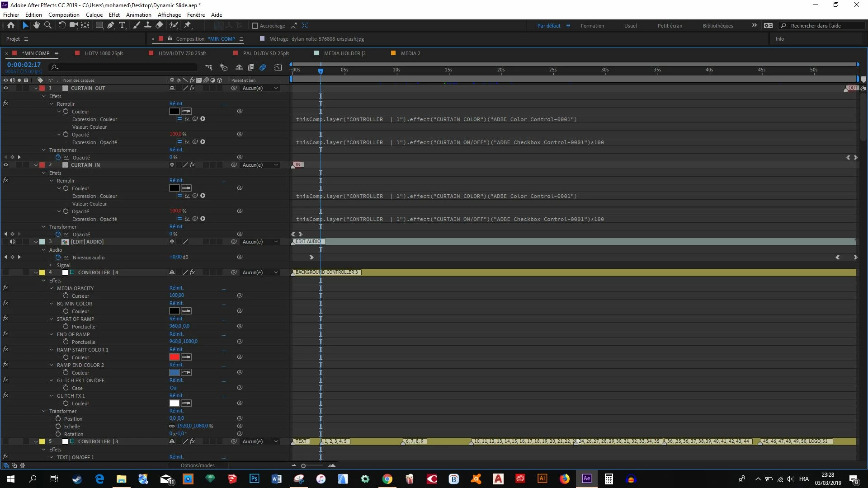Select the Pen tool
The height and width of the screenshot is (488, 868).
click(x=111, y=25)
